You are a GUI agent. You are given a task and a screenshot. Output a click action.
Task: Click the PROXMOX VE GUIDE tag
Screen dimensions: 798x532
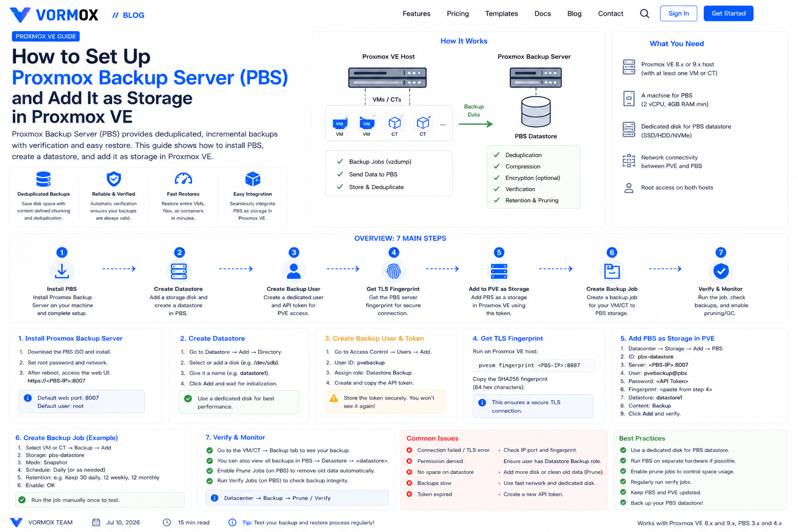[46, 36]
